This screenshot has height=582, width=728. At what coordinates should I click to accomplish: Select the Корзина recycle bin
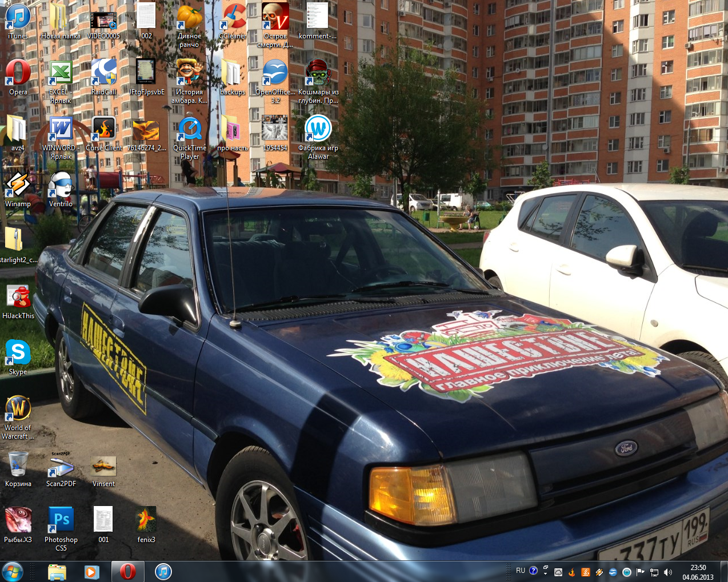pos(18,469)
